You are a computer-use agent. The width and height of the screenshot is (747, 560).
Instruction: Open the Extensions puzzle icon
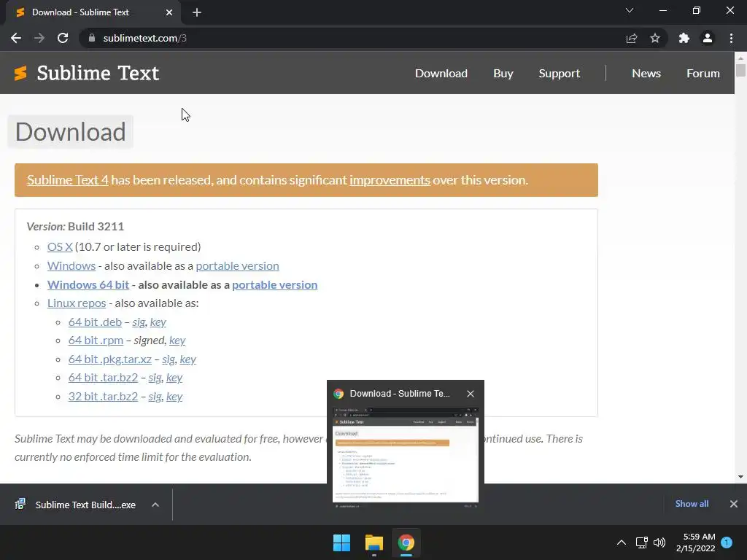[684, 38]
